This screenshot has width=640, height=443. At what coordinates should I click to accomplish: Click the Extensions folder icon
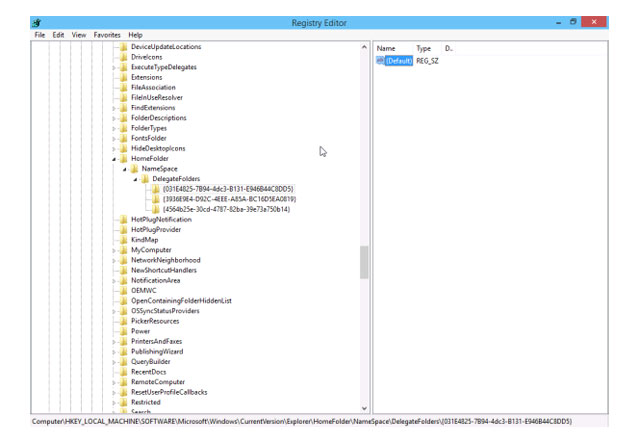(124, 78)
